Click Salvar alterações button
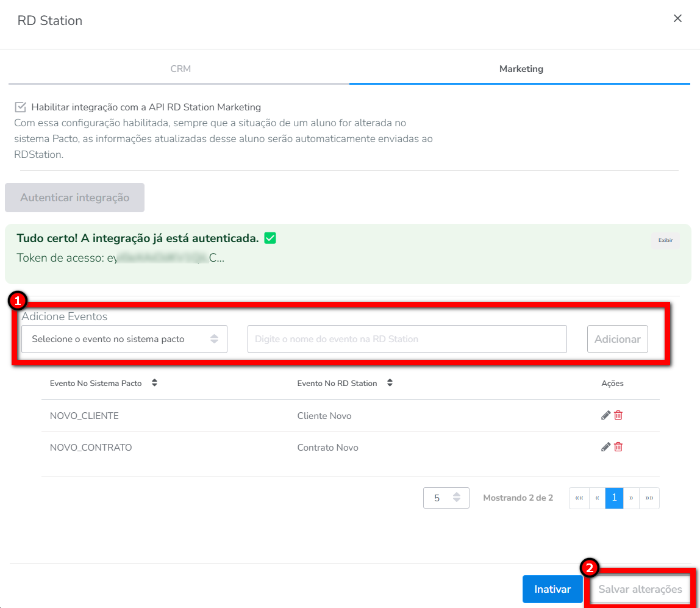 640,589
